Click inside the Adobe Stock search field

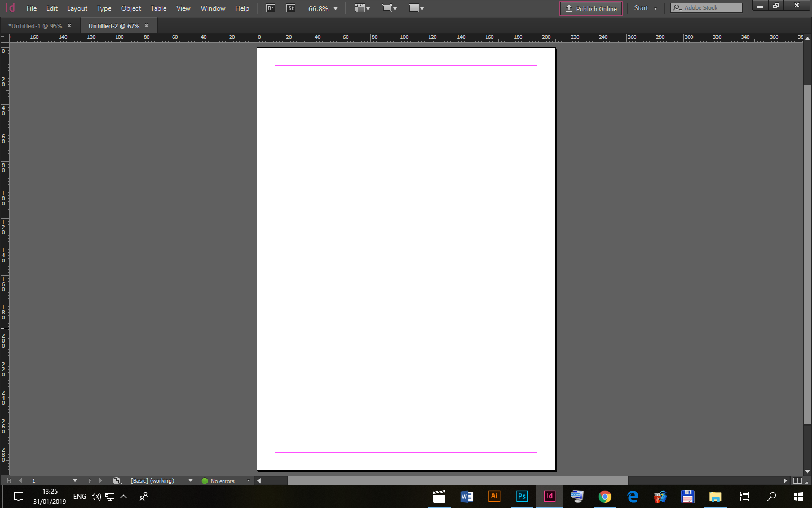[x=710, y=7]
